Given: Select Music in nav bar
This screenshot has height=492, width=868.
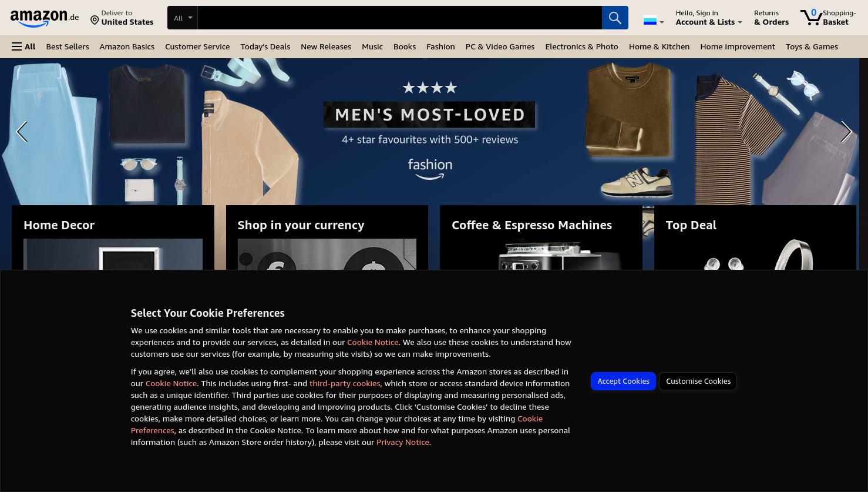Looking at the screenshot, I should (x=372, y=46).
